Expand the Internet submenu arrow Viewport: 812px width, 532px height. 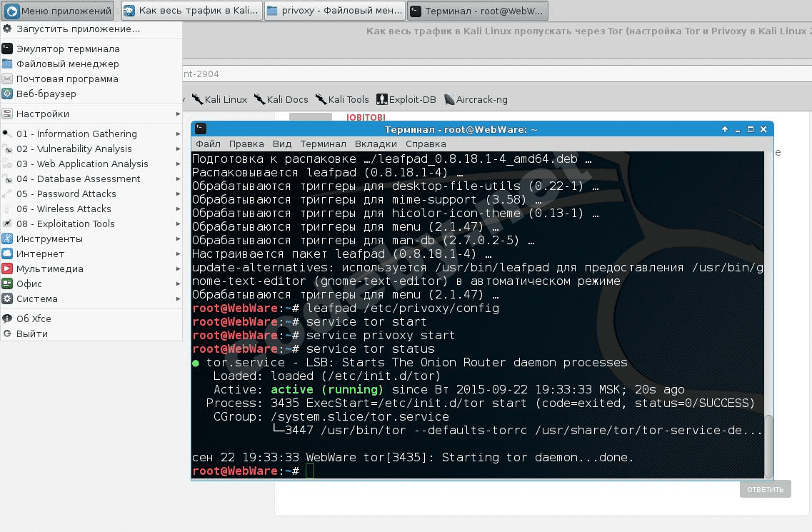coord(178,254)
